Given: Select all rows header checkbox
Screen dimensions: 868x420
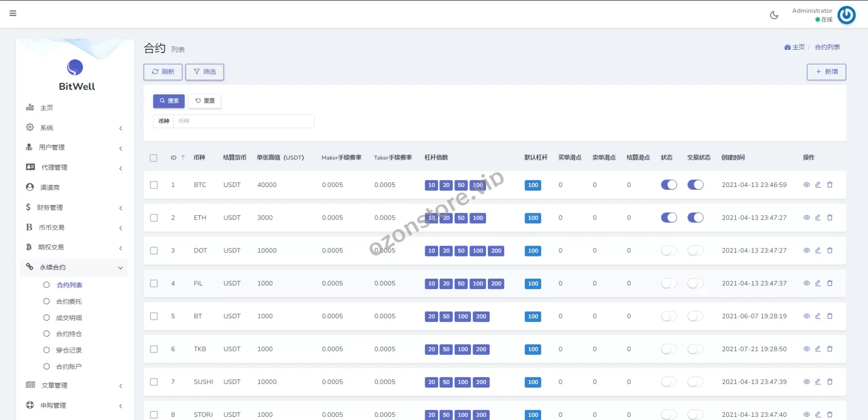Looking at the screenshot, I should 154,158.
